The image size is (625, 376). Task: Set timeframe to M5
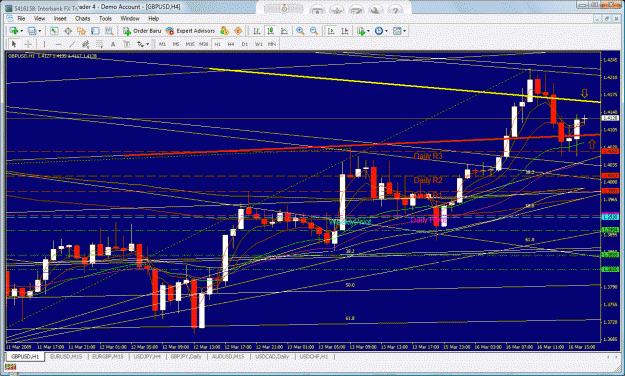click(x=176, y=44)
